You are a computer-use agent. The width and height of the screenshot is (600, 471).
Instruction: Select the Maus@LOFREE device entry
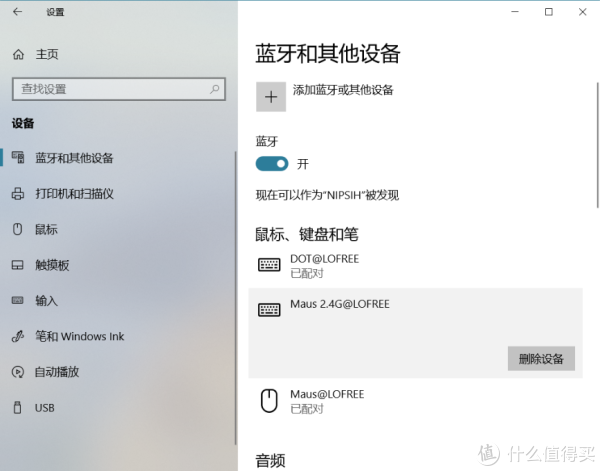point(415,401)
